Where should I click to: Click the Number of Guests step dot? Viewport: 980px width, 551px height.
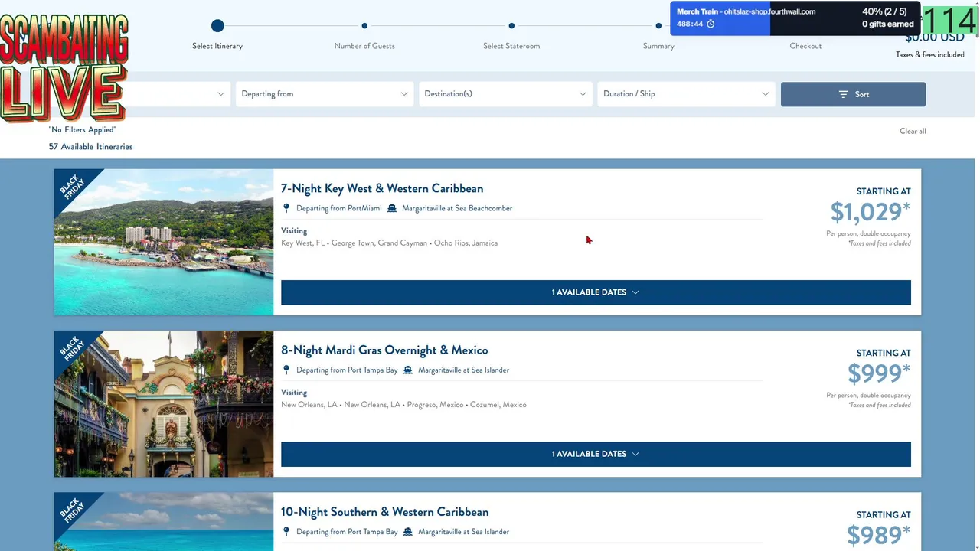(x=364, y=26)
